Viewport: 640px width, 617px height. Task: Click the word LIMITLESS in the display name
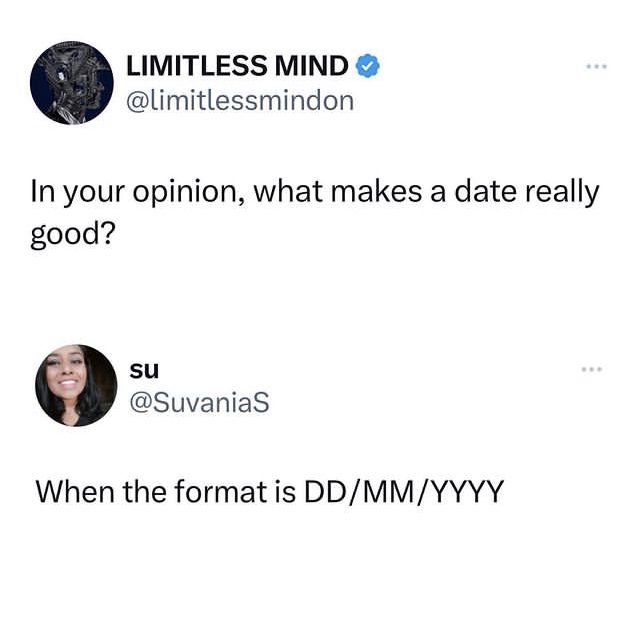[x=198, y=66]
